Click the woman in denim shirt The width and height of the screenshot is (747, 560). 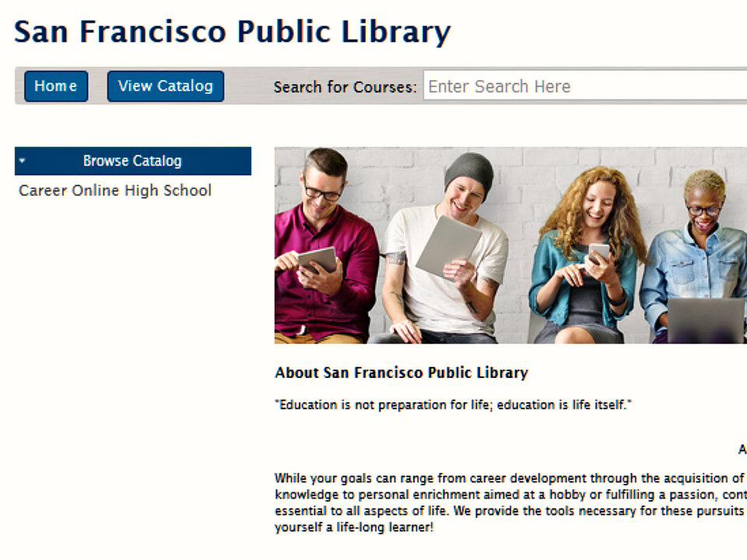pos(693,252)
